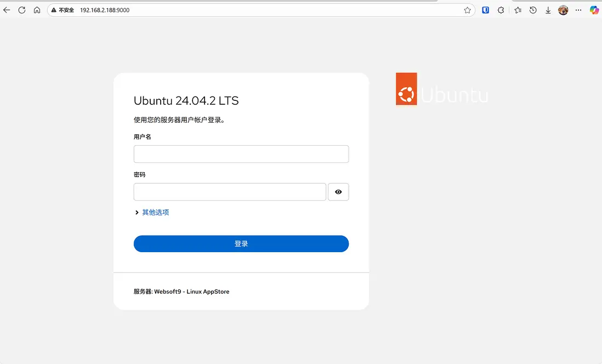Click the 服务器: Websoft9 - Linux AppStore text
This screenshot has height=364, width=602.
click(x=181, y=292)
